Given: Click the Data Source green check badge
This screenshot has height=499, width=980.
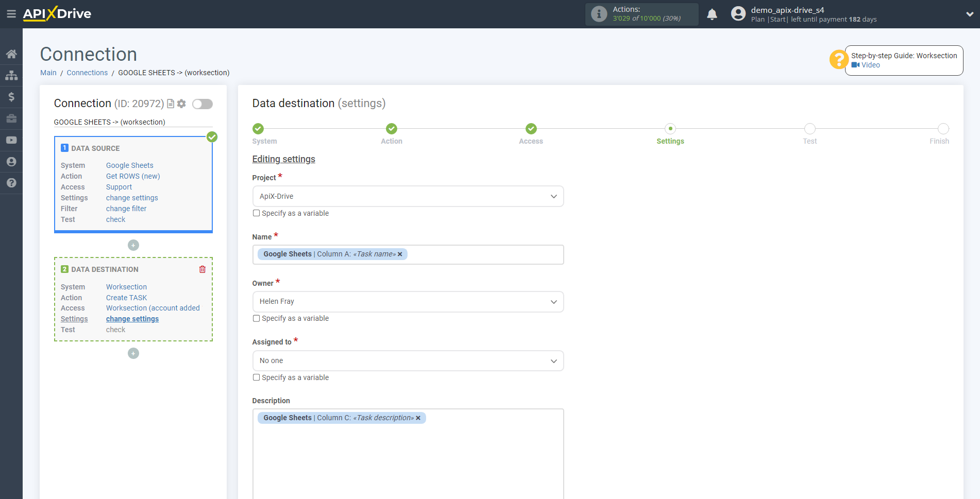Looking at the screenshot, I should (x=212, y=137).
